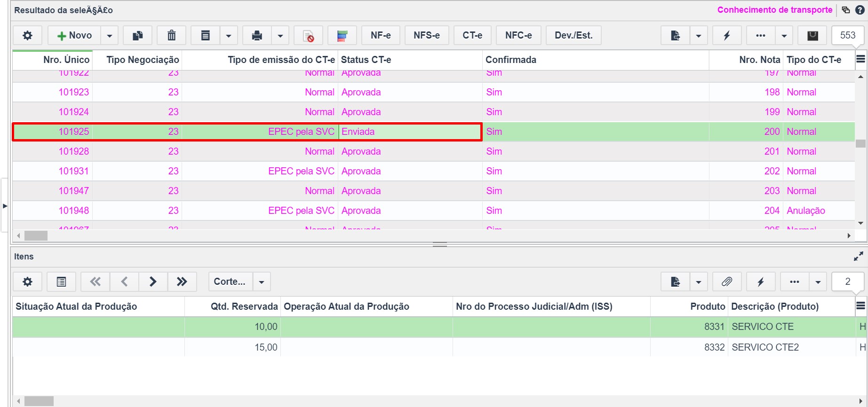Click the 553 record count field
Viewport: 868px width, 407px height.
(x=848, y=35)
